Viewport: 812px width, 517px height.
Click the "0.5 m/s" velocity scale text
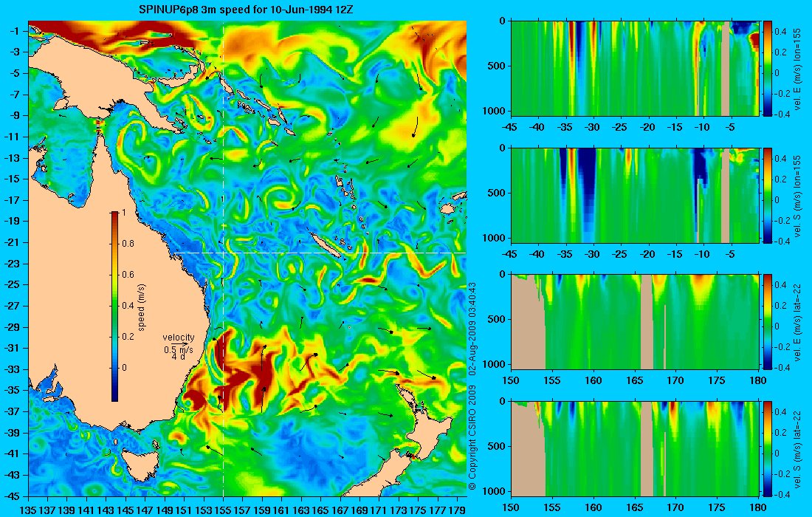click(178, 349)
